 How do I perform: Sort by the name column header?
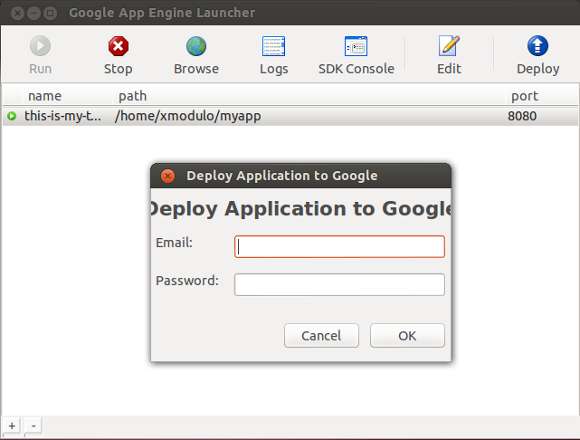(45, 96)
